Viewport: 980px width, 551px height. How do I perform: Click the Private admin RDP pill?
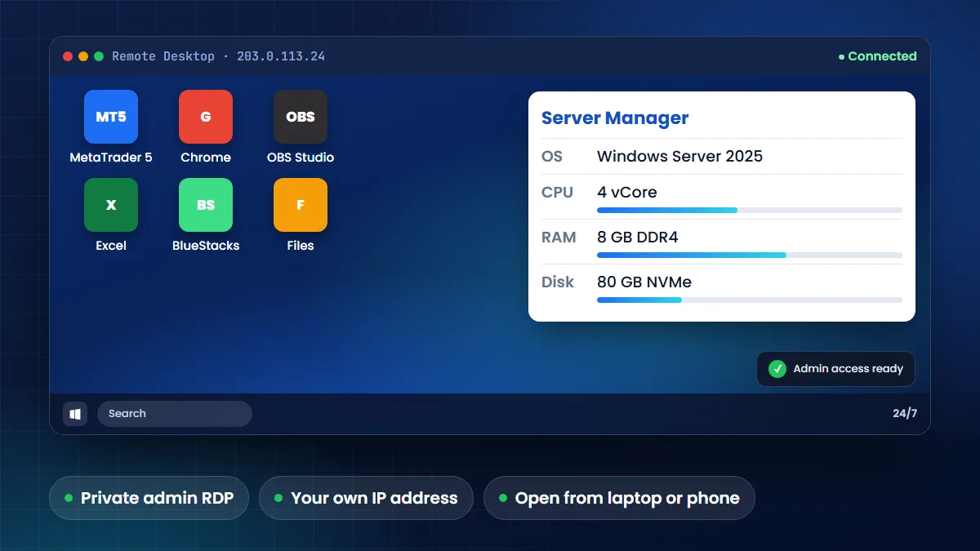coord(149,498)
